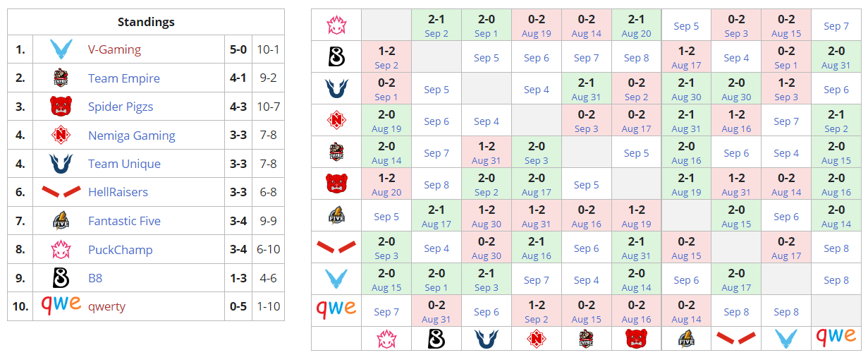
Task: Click the Nemiga Gaming logo in standings
Action: click(61, 136)
